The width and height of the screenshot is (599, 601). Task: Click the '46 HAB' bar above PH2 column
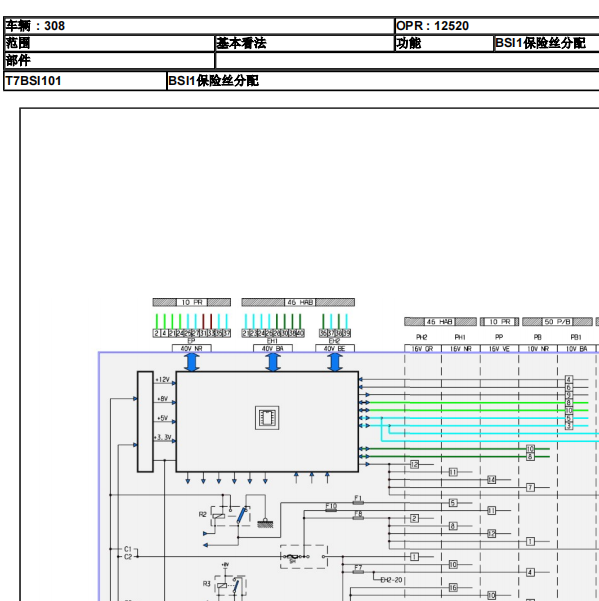click(440, 322)
